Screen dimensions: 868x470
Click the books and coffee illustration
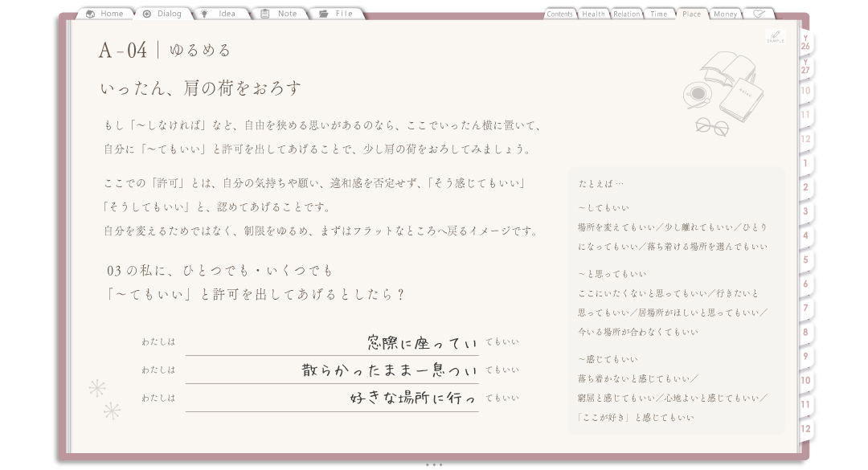tap(723, 93)
